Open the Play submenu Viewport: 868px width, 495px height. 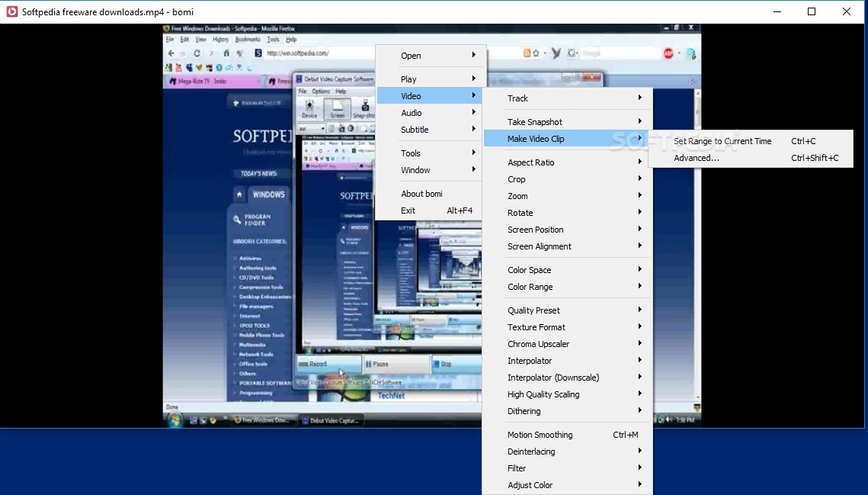tap(431, 79)
